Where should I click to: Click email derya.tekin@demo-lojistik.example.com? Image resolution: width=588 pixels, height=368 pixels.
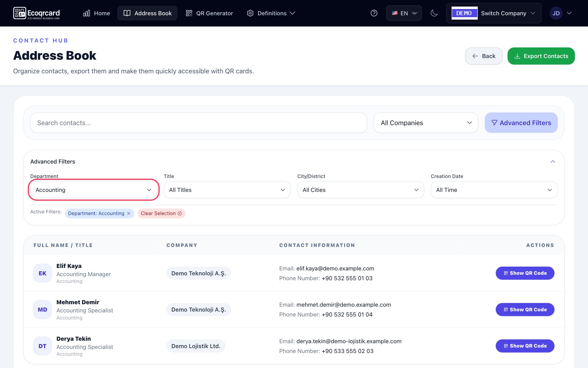(349, 341)
